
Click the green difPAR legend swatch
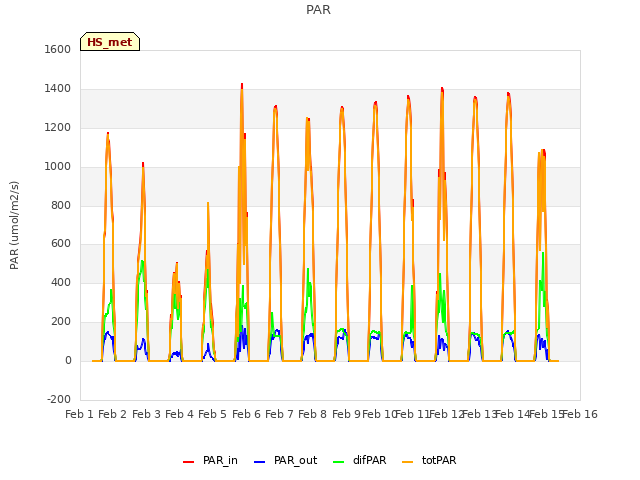(x=339, y=462)
